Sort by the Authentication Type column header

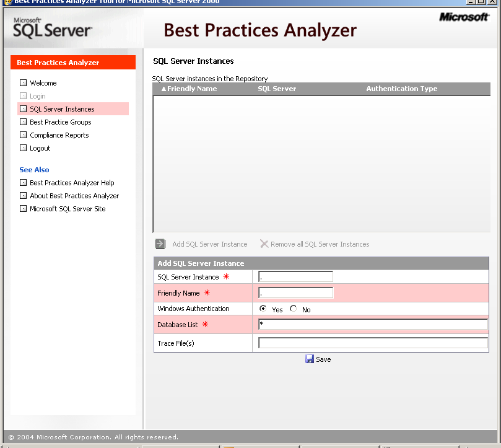tap(402, 89)
